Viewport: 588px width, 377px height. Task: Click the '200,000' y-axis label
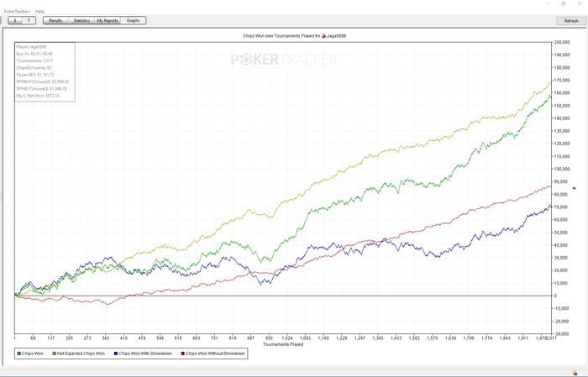point(562,42)
